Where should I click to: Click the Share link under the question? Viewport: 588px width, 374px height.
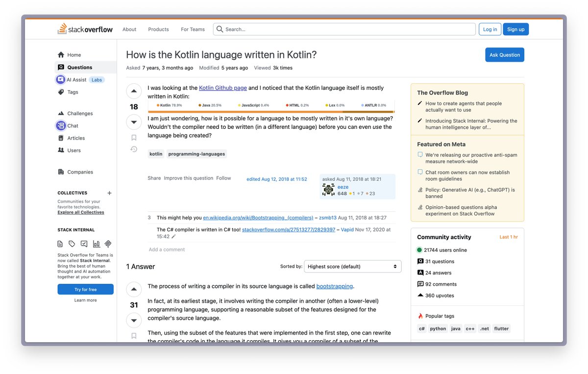pos(154,178)
